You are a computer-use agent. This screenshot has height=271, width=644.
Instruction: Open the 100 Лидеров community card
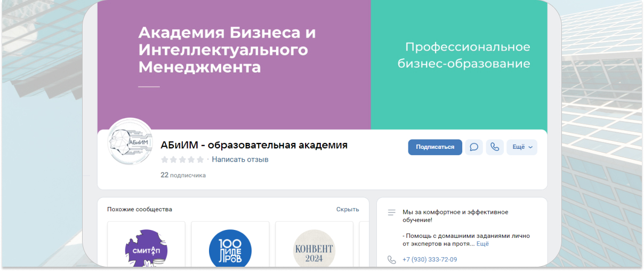[230, 244]
